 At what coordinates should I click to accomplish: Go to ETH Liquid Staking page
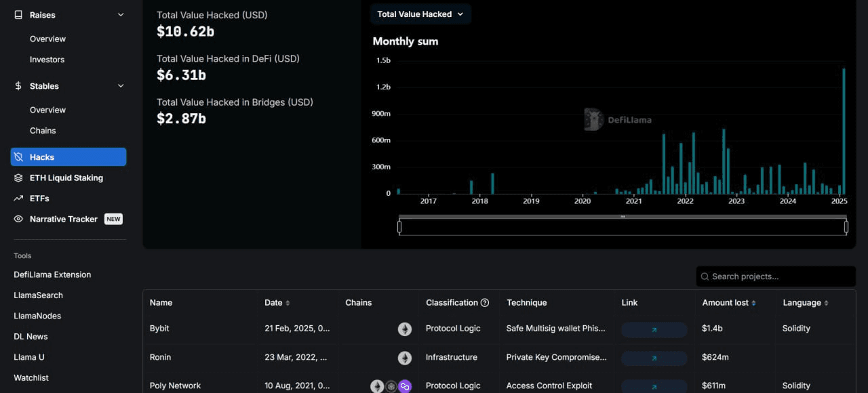(x=66, y=178)
